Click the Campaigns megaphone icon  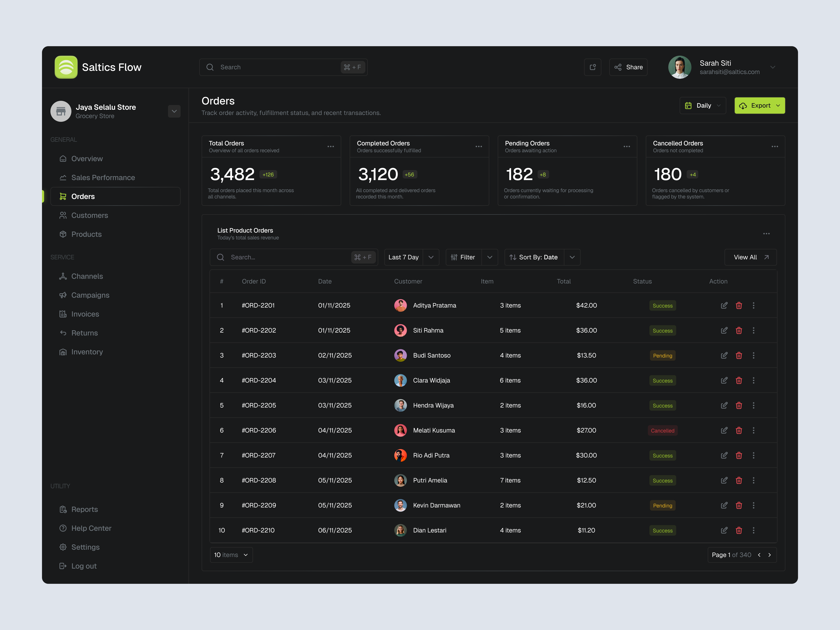click(63, 295)
